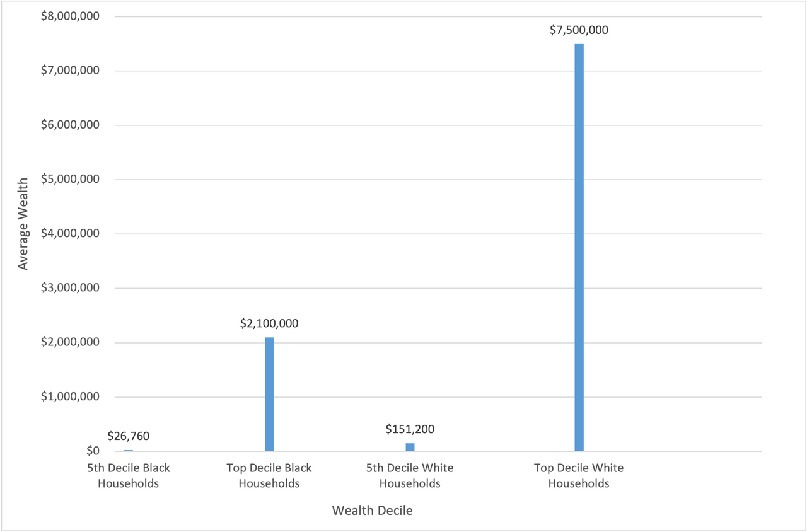Select the $5,000,000 y-axis tick label
Screen dimensions: 807x532
[70, 180]
